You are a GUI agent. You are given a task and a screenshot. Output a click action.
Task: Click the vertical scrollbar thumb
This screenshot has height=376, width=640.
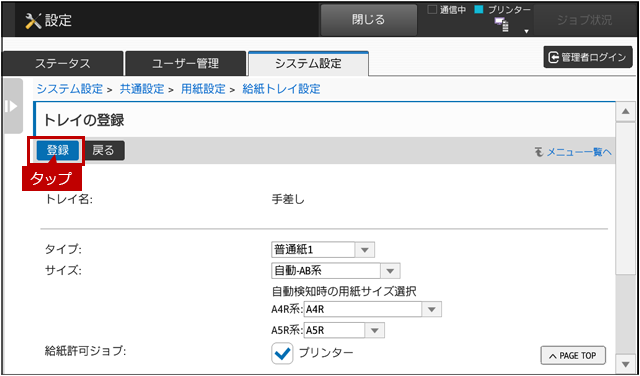[625, 198]
